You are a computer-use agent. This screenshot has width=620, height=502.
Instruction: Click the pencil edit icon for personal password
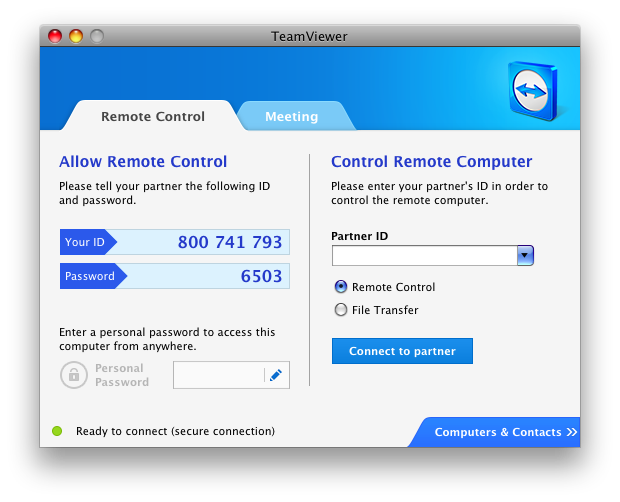point(276,375)
